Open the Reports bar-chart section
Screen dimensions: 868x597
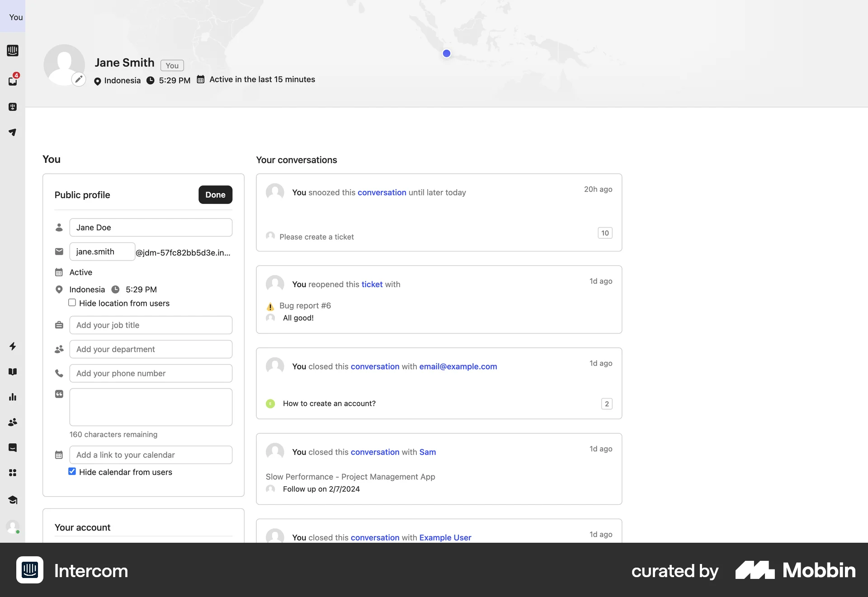point(13,397)
